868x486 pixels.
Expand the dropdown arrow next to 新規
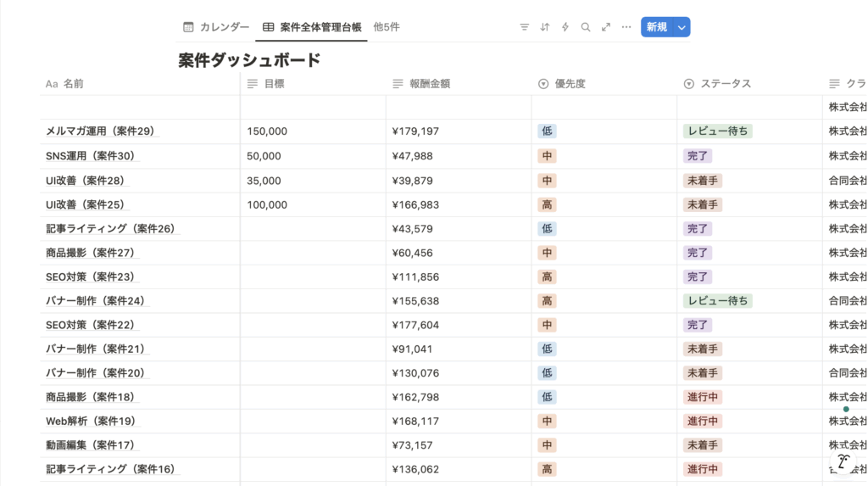[682, 27]
